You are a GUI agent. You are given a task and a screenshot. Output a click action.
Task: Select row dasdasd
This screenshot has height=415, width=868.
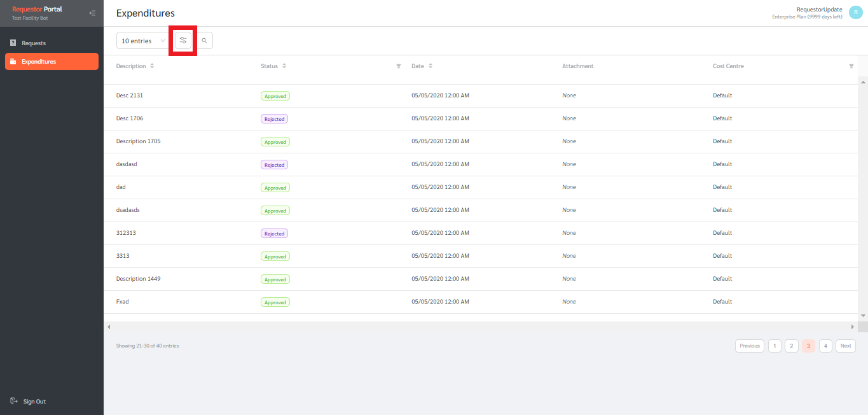click(x=481, y=164)
